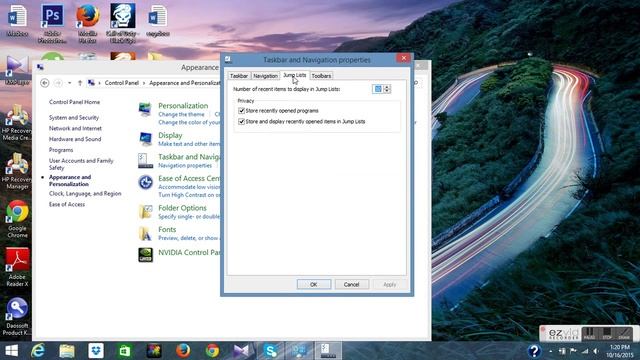Close the Taskbar and Navigation properties dialog
This screenshot has height=360, width=640.
click(404, 58)
